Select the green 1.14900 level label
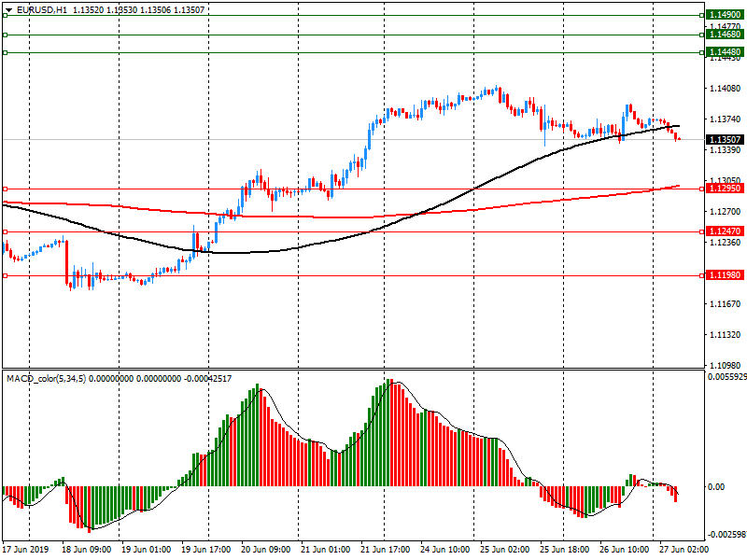Viewport: 747px width, 560px height. (725, 15)
